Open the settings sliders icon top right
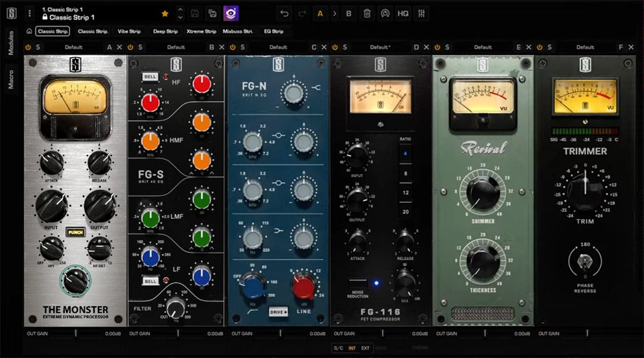This screenshot has height=358, width=644. click(x=421, y=13)
